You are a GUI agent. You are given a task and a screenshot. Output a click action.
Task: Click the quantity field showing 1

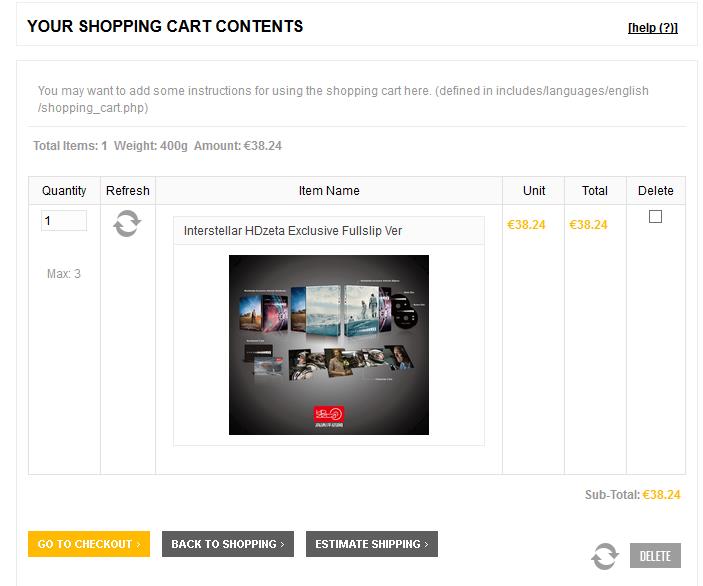[64, 221]
